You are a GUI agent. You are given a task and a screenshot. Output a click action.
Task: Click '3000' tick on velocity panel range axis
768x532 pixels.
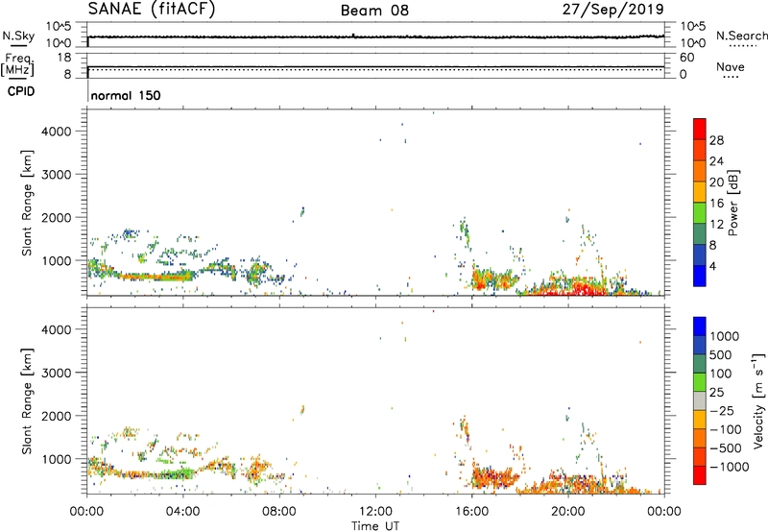(57, 373)
